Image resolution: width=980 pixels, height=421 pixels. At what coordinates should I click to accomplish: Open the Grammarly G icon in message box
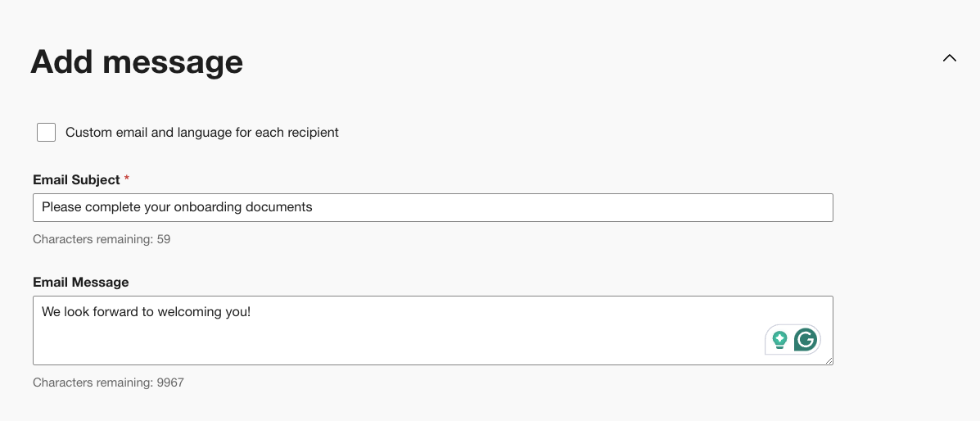click(x=806, y=339)
